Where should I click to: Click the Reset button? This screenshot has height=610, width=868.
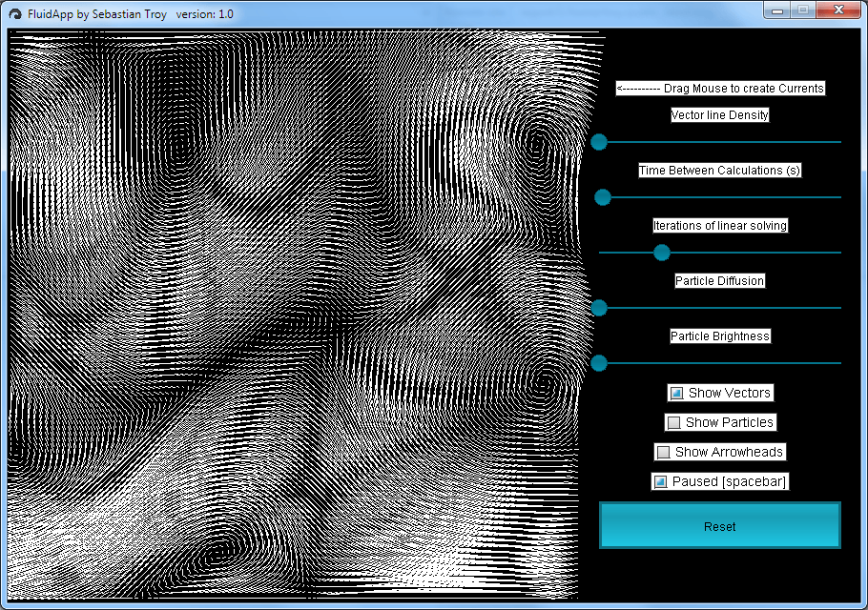(x=719, y=526)
